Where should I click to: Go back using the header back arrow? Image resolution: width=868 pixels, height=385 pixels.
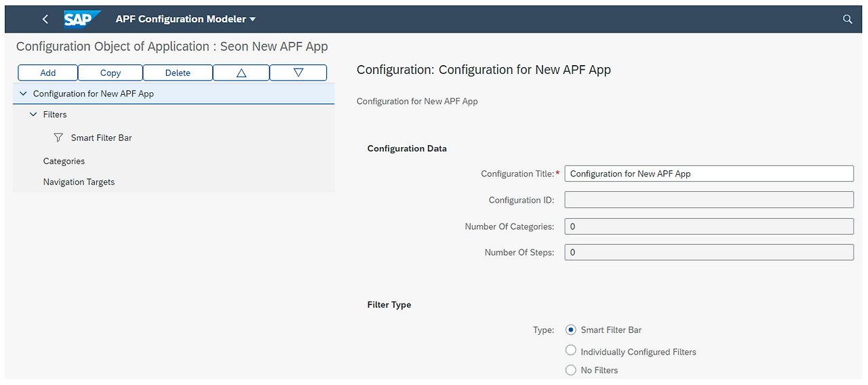point(45,19)
